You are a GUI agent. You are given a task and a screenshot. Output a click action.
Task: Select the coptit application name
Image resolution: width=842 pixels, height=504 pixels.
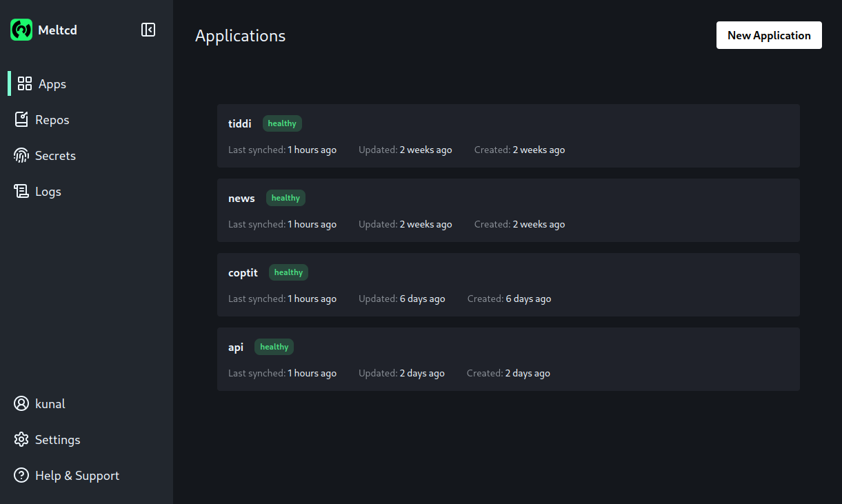click(243, 273)
